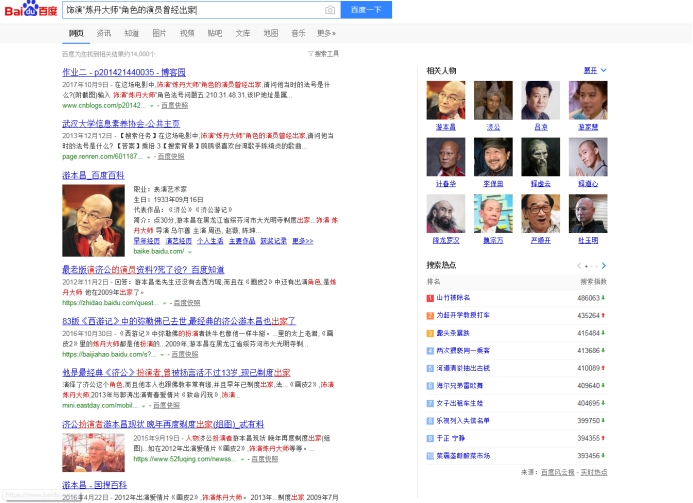Open the 游本昌 百度百科 result photo

(93, 221)
